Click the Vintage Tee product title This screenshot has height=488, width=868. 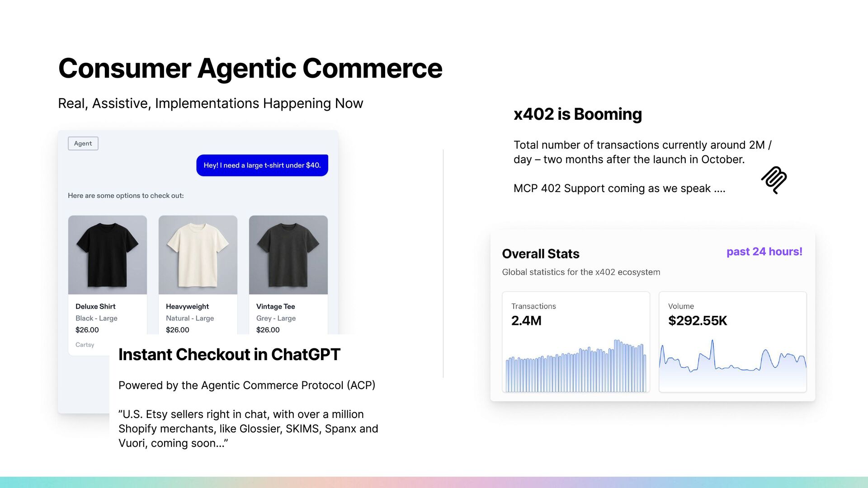275,306
